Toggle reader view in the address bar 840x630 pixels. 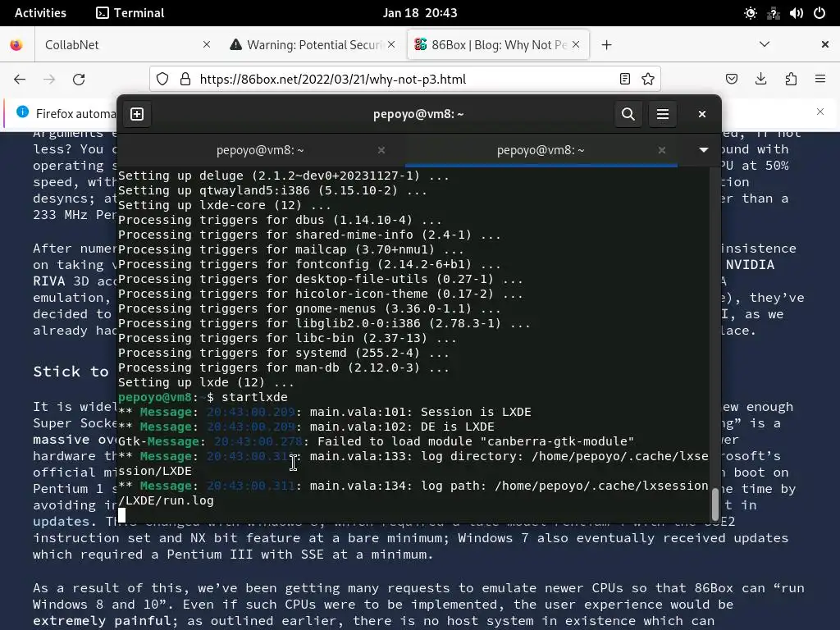pyautogui.click(x=624, y=80)
